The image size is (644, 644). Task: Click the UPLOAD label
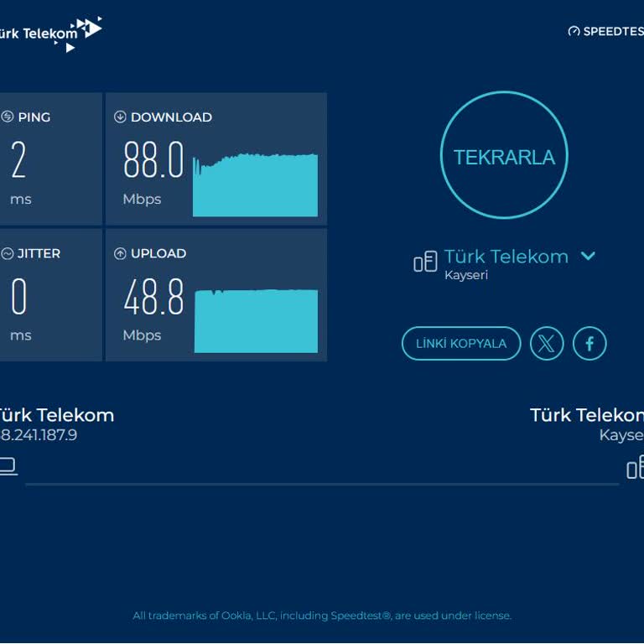[158, 253]
